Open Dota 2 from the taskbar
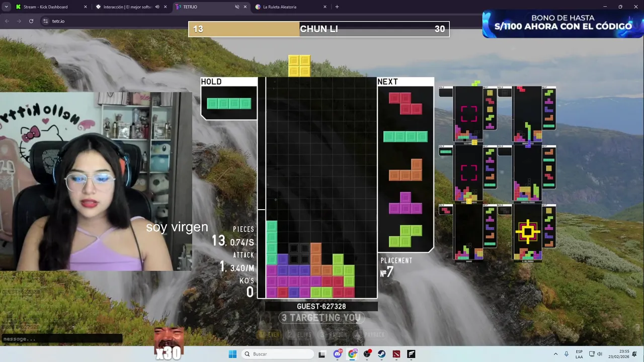Screen dimensions: 644x362 (x=396, y=354)
